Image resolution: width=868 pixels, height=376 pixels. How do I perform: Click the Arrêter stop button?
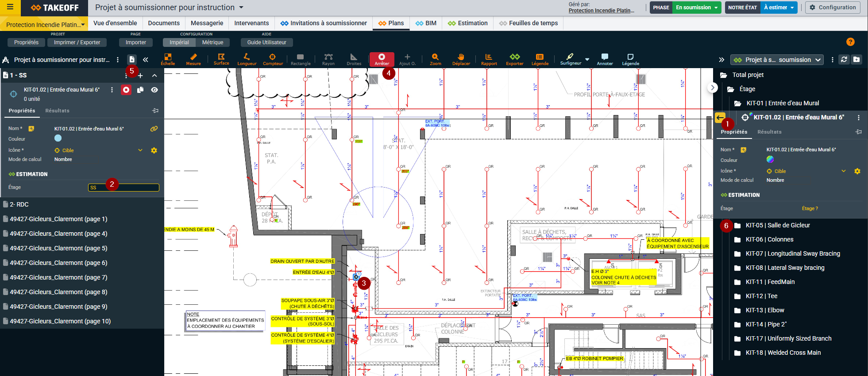pyautogui.click(x=382, y=59)
